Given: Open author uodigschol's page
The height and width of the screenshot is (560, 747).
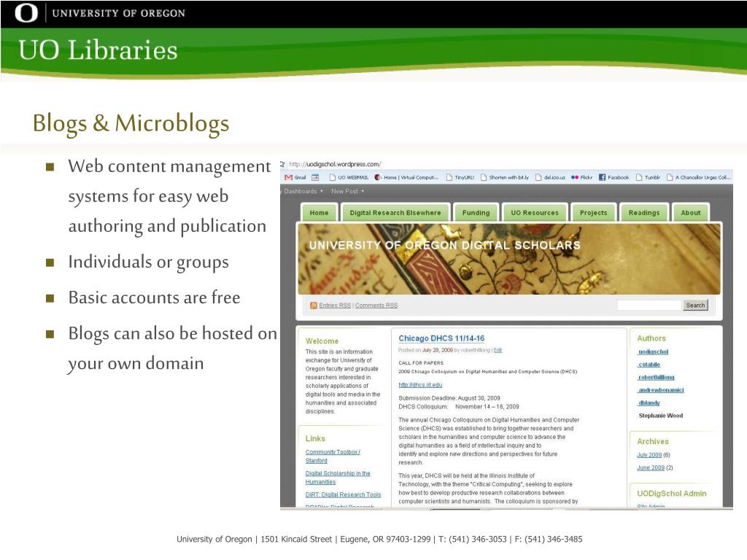Looking at the screenshot, I should point(653,351).
